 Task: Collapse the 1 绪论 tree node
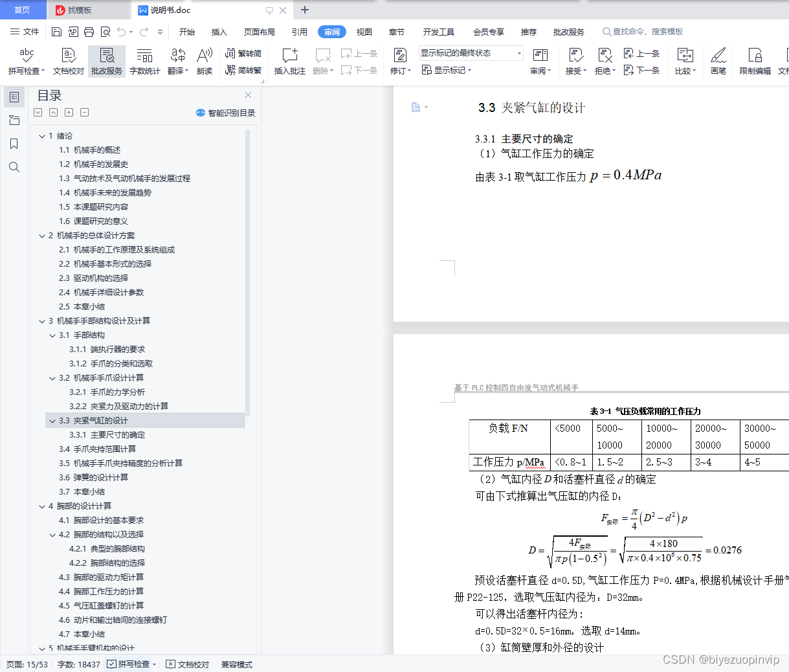(42, 136)
